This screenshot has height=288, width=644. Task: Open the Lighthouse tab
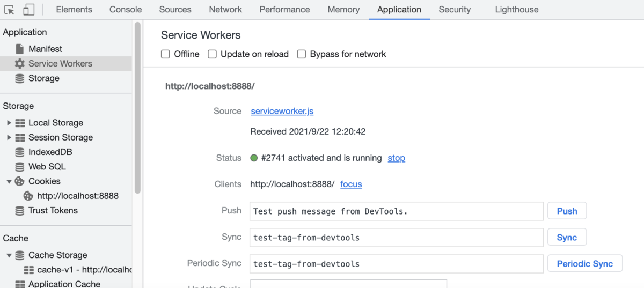[517, 9]
